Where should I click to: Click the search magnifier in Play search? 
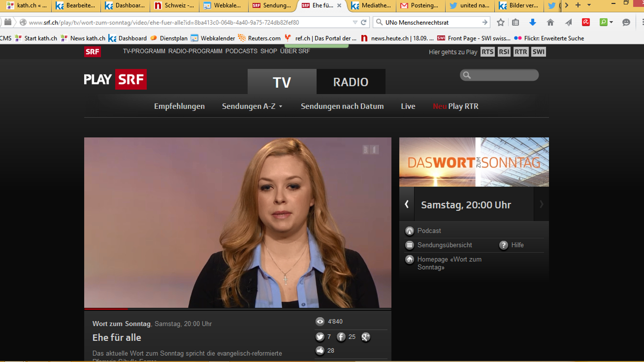(467, 75)
